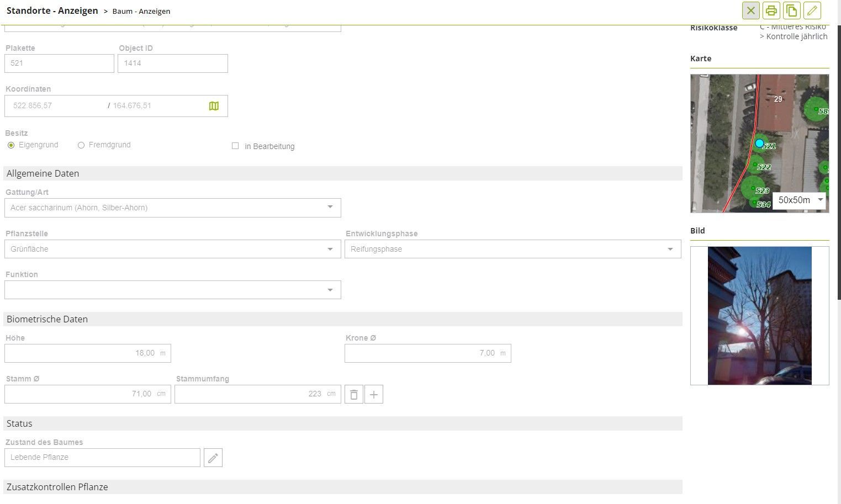Image resolution: width=841 pixels, height=504 pixels.
Task: Click the print icon in the header
Action: (x=771, y=10)
